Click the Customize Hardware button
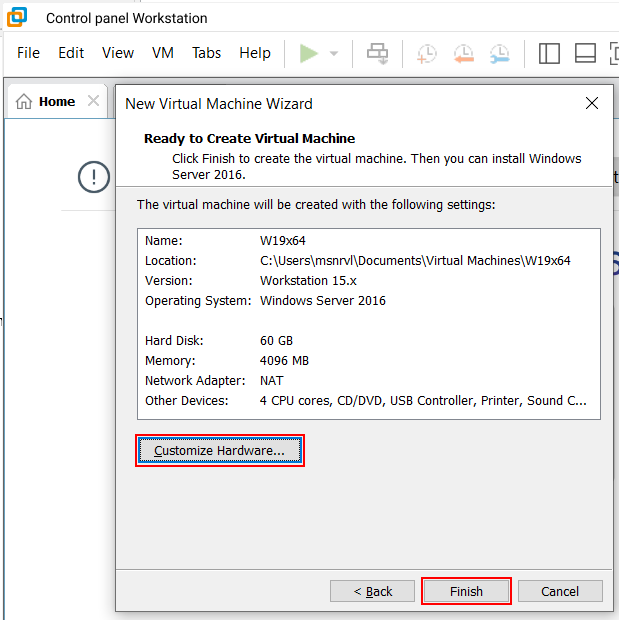 click(x=219, y=451)
